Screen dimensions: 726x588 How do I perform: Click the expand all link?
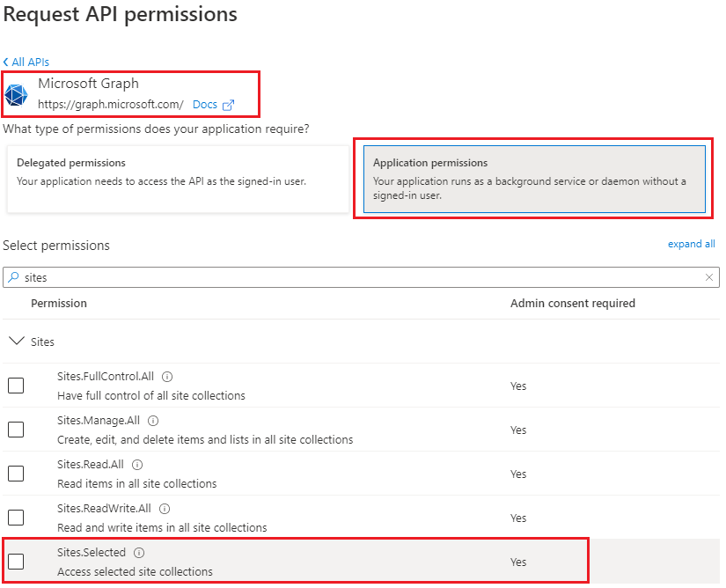click(692, 244)
